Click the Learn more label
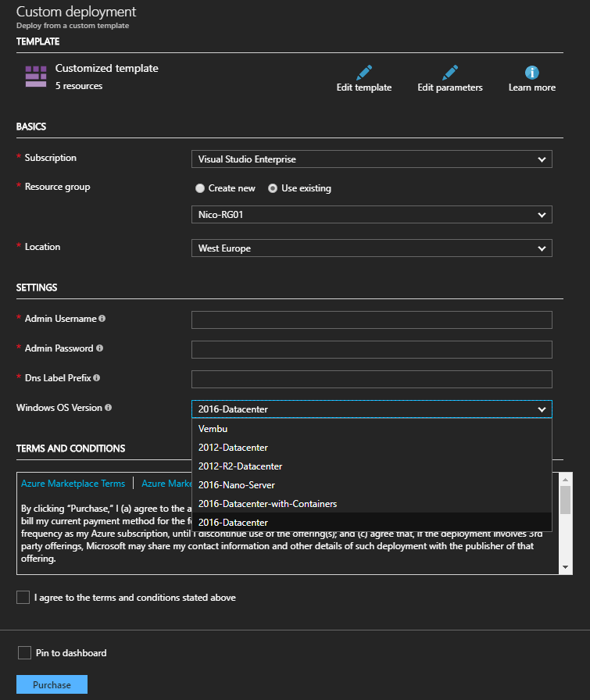The width and height of the screenshot is (590, 700). click(x=532, y=87)
